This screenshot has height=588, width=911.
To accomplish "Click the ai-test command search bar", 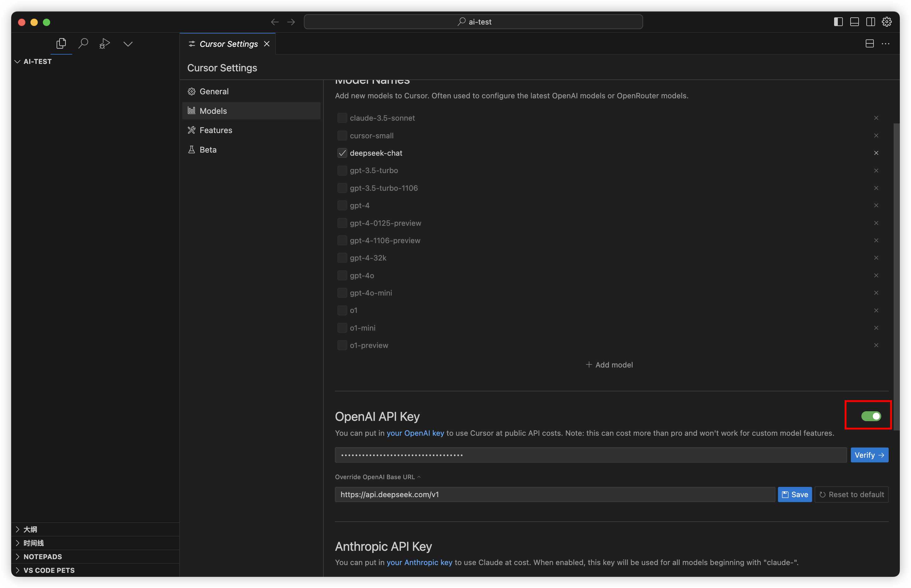I will tap(473, 22).
